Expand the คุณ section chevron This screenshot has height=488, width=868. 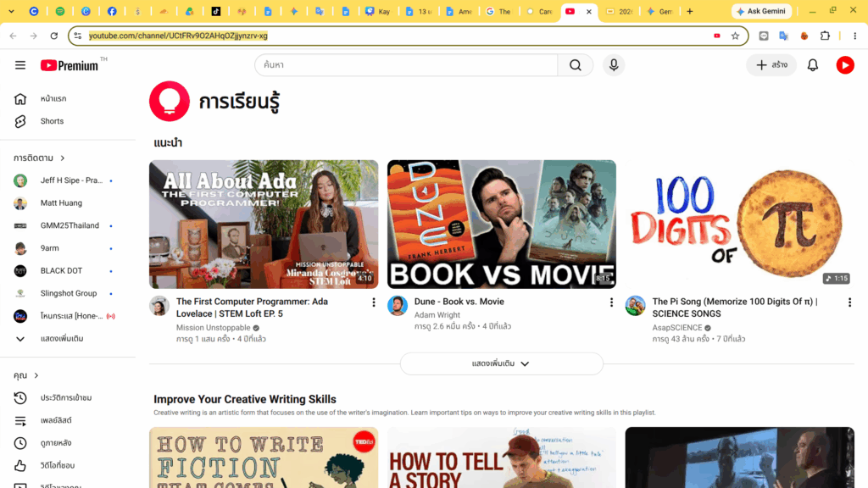click(36, 375)
